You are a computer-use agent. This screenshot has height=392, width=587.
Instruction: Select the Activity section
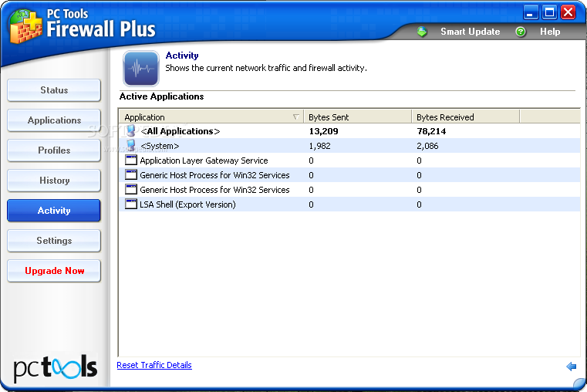[54, 211]
